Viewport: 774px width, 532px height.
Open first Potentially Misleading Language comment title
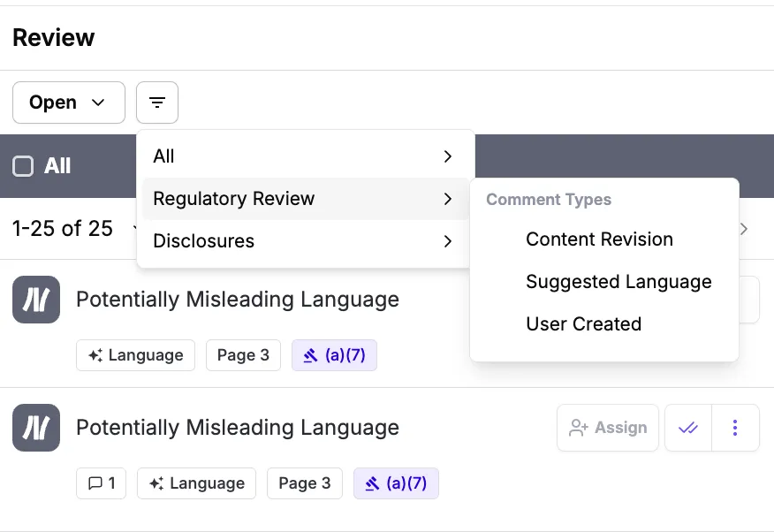[x=238, y=300]
